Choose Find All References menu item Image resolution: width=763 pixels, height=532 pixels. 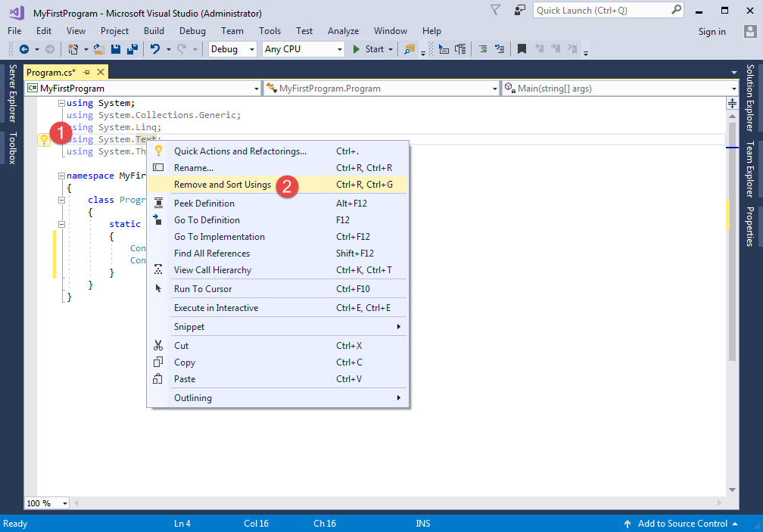277,254
